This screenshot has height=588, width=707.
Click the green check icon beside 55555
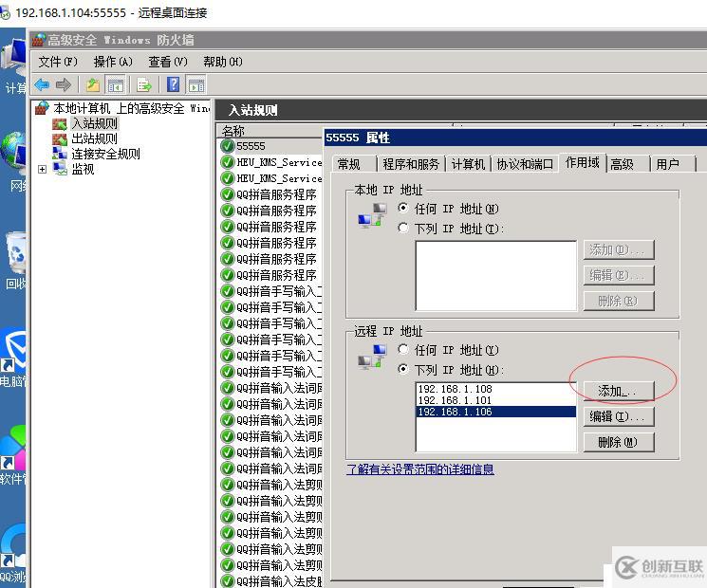point(228,146)
